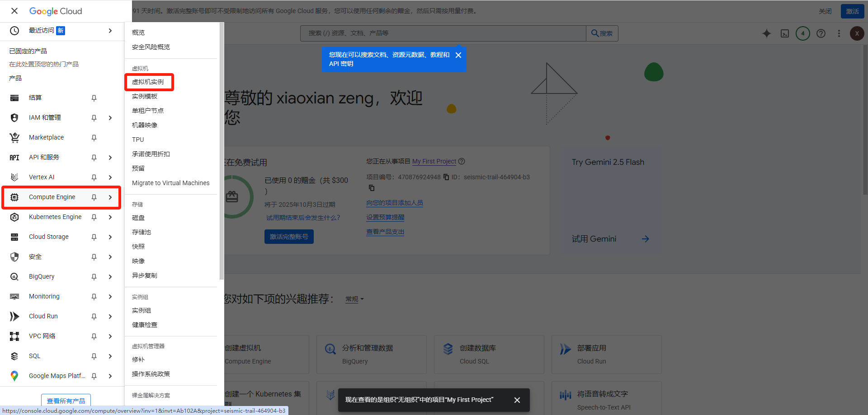Image resolution: width=868 pixels, height=415 pixels.
Task: Toggle pin for Cloud Storage
Action: coord(94,237)
